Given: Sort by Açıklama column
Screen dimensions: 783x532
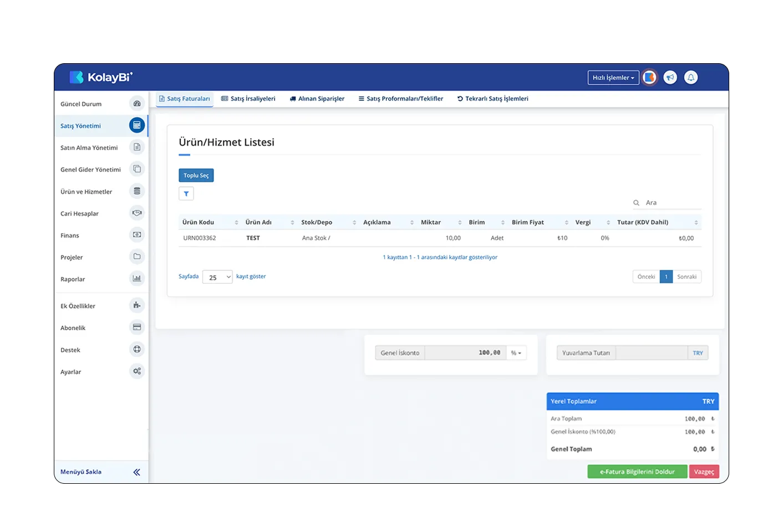Looking at the screenshot, I should [389, 222].
